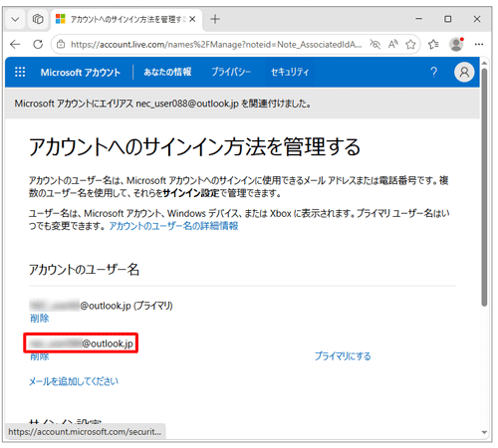This screenshot has width=498, height=448.
Task: Open account manager person icon in header
Action: 464,72
